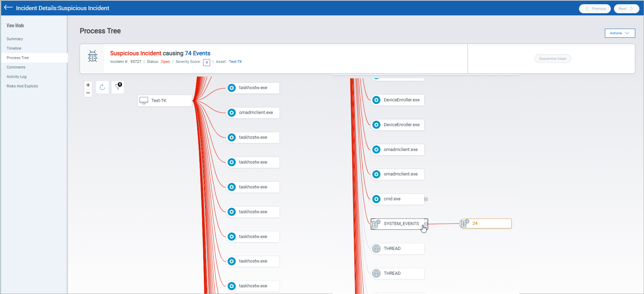
Task: Open the Comments view
Action: [16, 67]
